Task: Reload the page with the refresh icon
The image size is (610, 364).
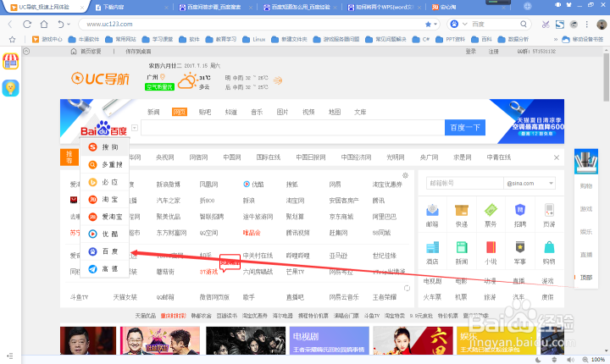Action: click(27, 24)
